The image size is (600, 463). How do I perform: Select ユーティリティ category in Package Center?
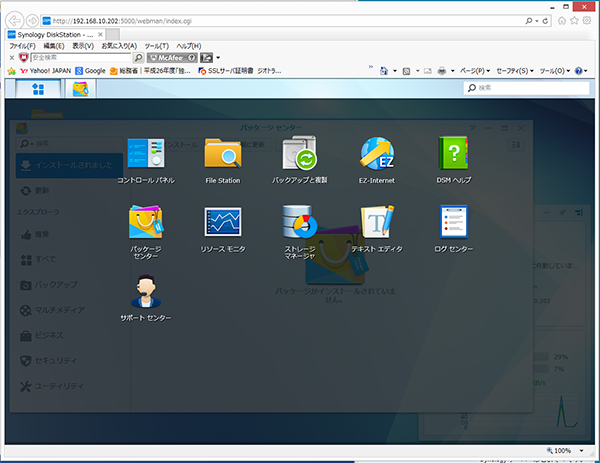point(69,386)
